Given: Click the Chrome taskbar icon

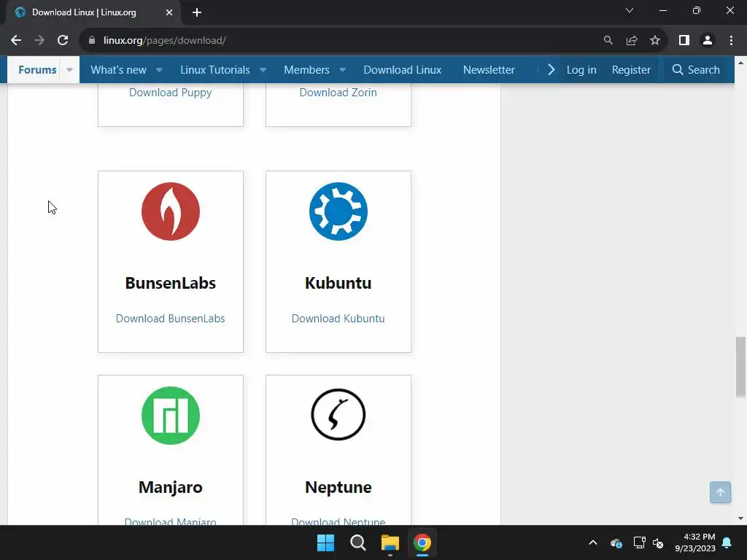Looking at the screenshot, I should [422, 542].
